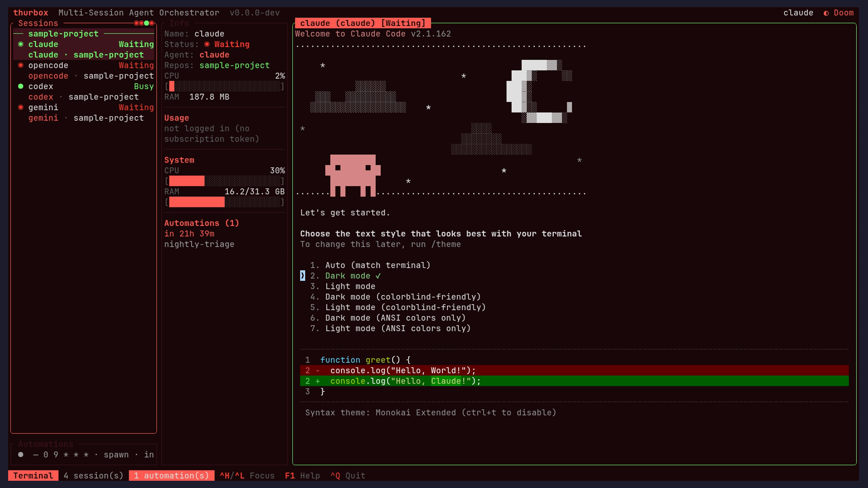Viewport: 868px width, 488px height.
Task: Click the active session name claude in header
Action: click(x=798, y=13)
